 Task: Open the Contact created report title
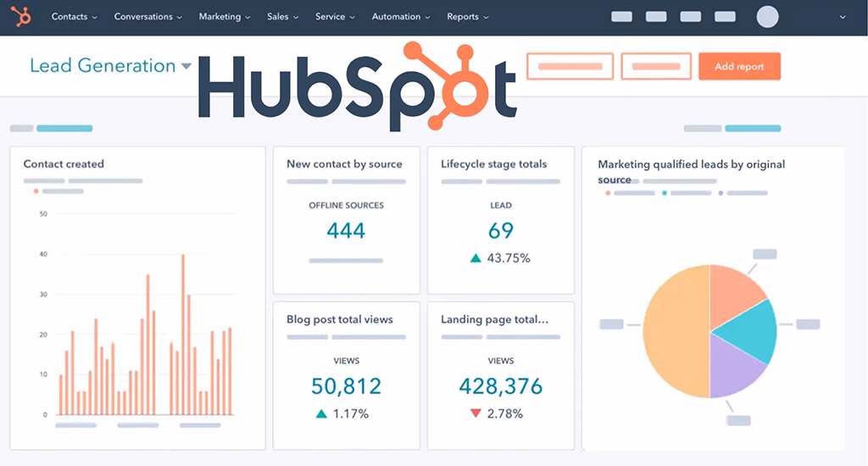coord(64,164)
